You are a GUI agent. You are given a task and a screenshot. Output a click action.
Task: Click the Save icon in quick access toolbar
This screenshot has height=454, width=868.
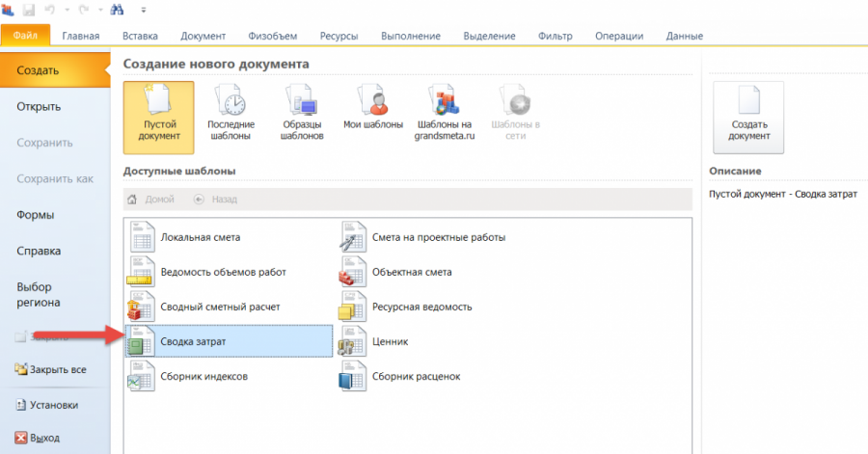pos(29,10)
